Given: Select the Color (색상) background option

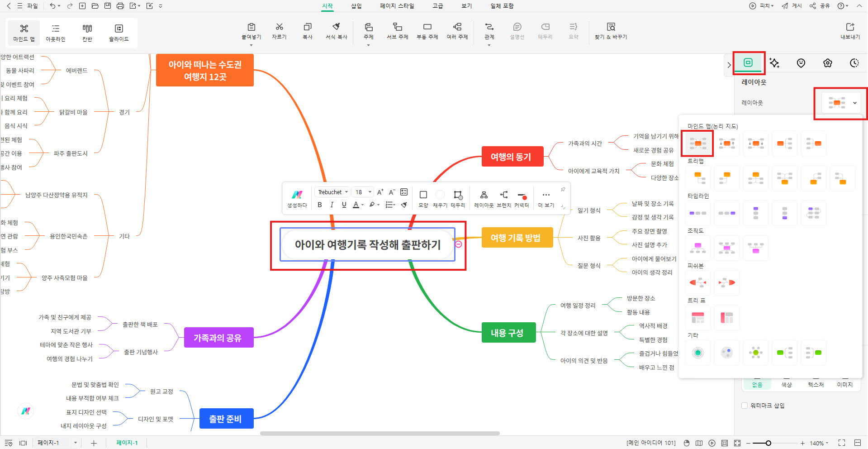Looking at the screenshot, I should click(x=787, y=384).
